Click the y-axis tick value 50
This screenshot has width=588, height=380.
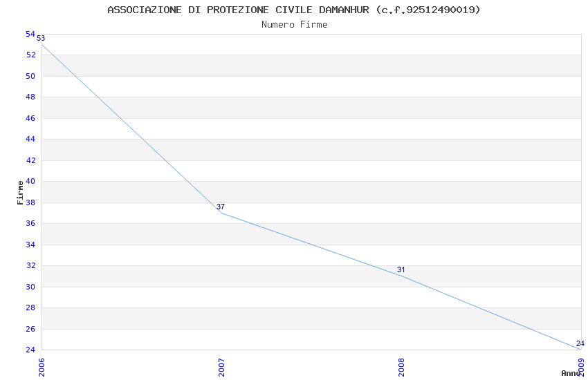click(30, 76)
